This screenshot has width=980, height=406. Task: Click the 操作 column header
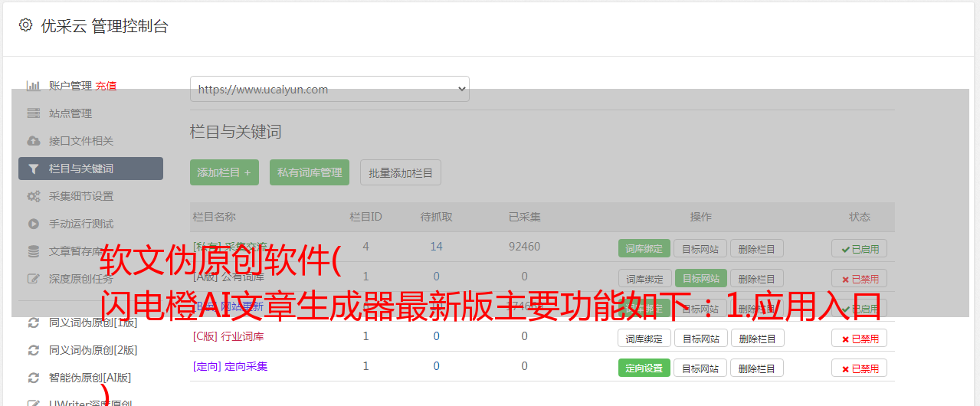tap(700, 217)
